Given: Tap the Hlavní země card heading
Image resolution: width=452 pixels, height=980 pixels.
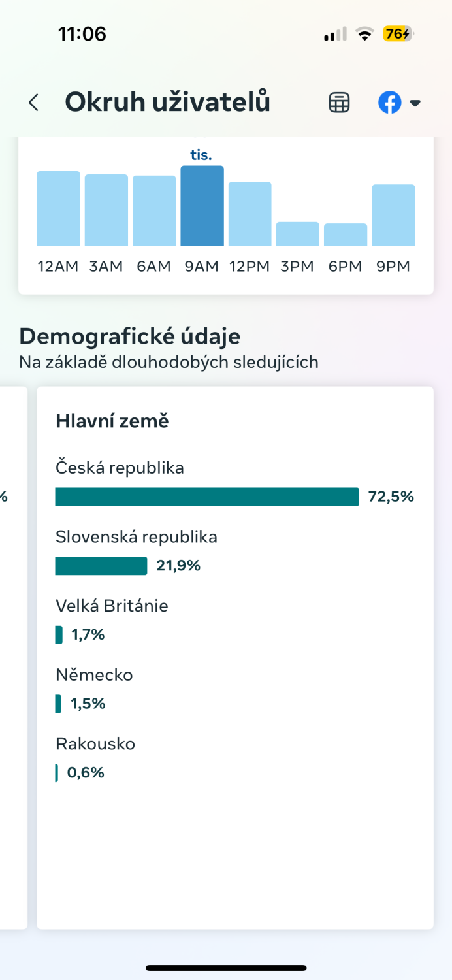Looking at the screenshot, I should [x=112, y=421].
